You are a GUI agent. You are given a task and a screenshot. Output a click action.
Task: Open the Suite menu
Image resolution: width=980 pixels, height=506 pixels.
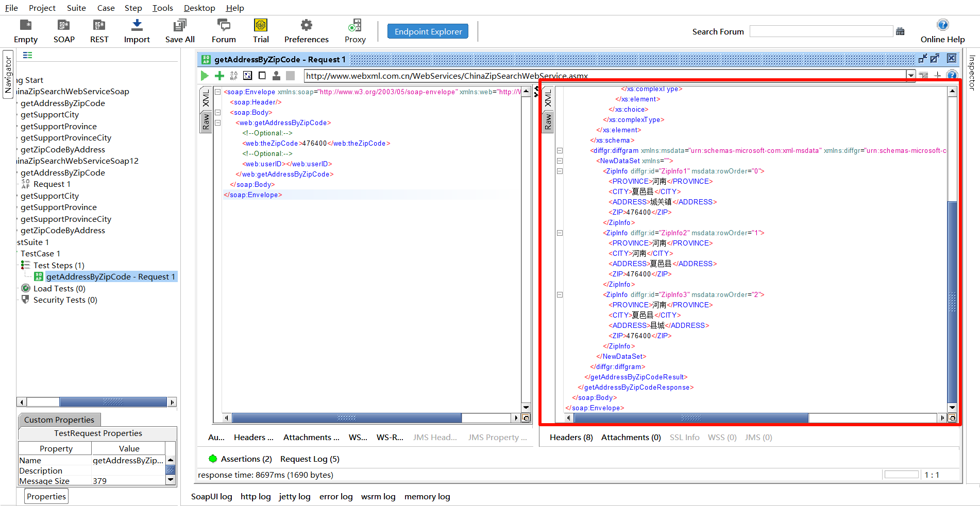[x=76, y=8]
